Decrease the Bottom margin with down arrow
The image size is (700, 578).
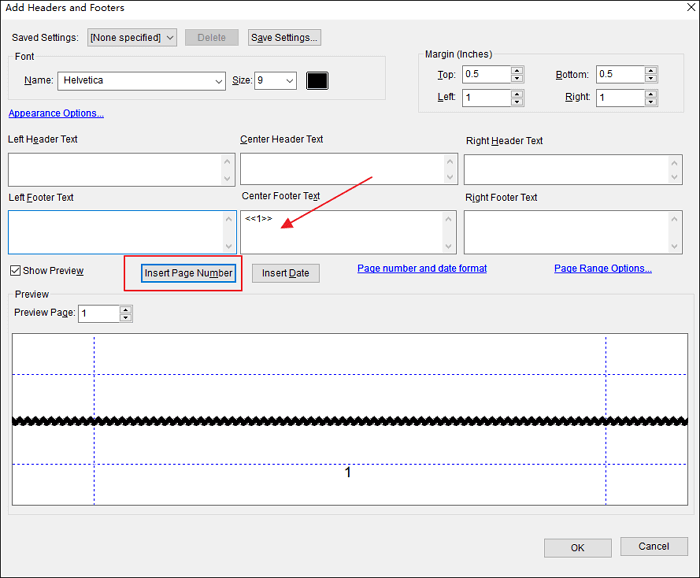pyautogui.click(x=651, y=79)
